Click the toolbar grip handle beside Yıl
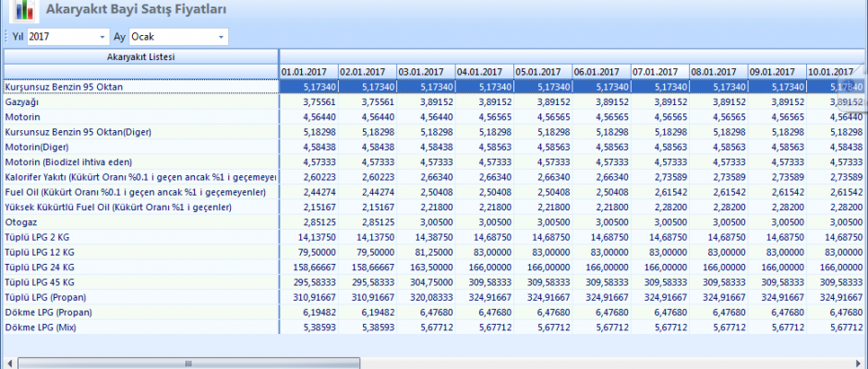Screen dimensions: 868x369 coord(6,37)
